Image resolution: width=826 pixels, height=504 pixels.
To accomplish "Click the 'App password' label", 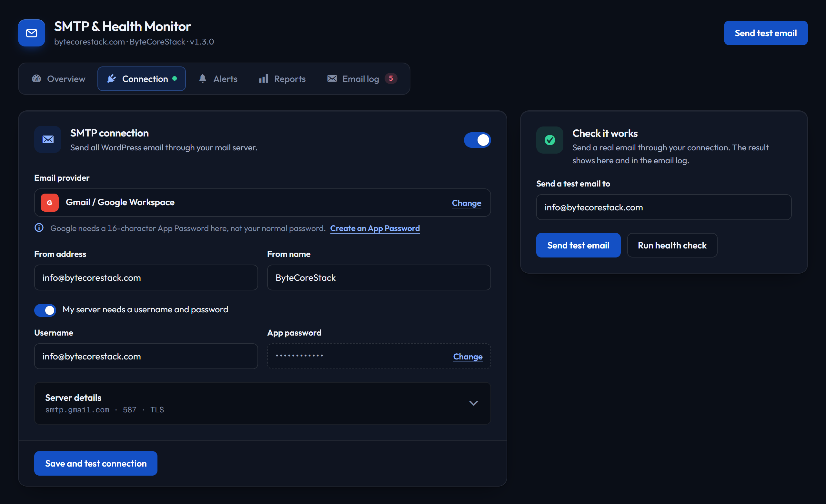I will 294,333.
